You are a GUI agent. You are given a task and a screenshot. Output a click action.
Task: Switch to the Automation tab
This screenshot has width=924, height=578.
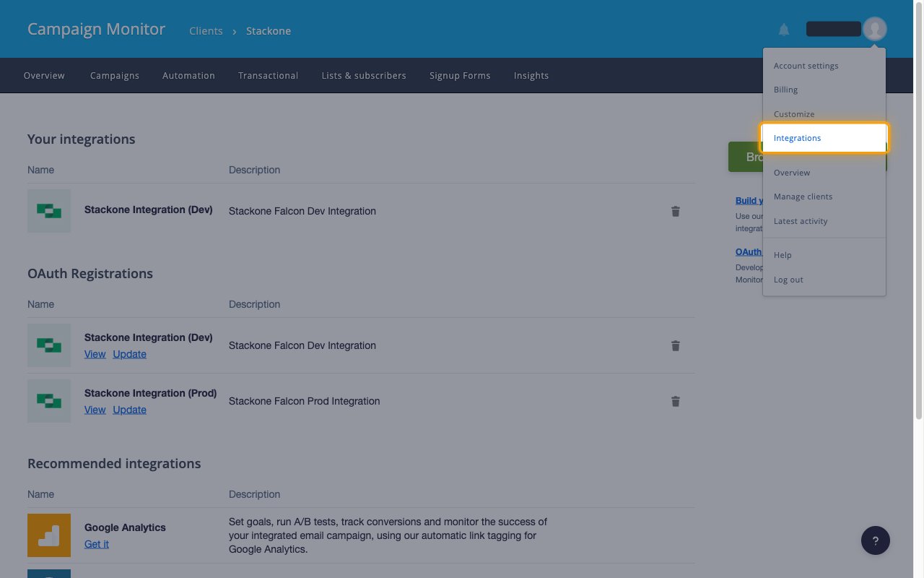point(188,75)
